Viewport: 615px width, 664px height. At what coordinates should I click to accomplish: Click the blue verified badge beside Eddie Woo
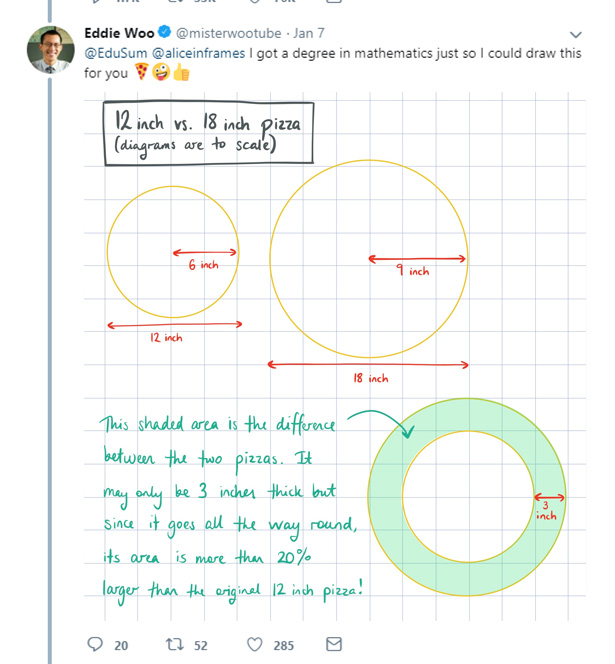164,32
